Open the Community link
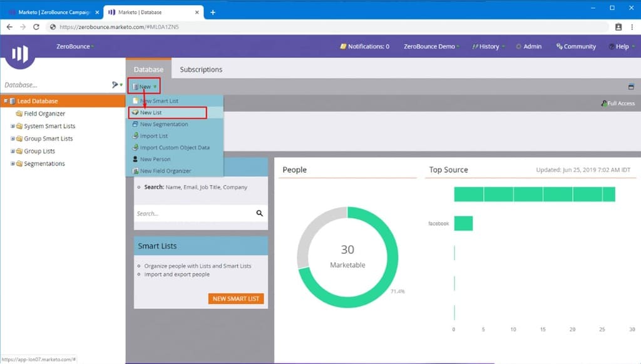This screenshot has width=641, height=364. pos(576,46)
